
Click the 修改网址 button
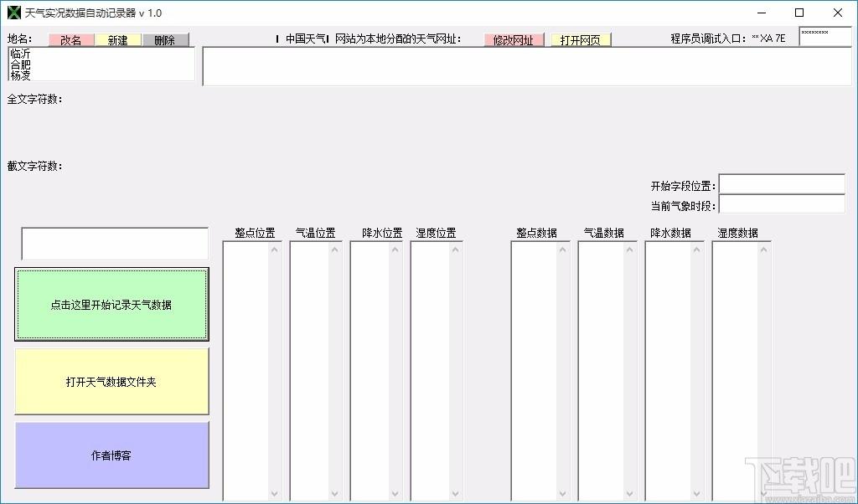[514, 40]
